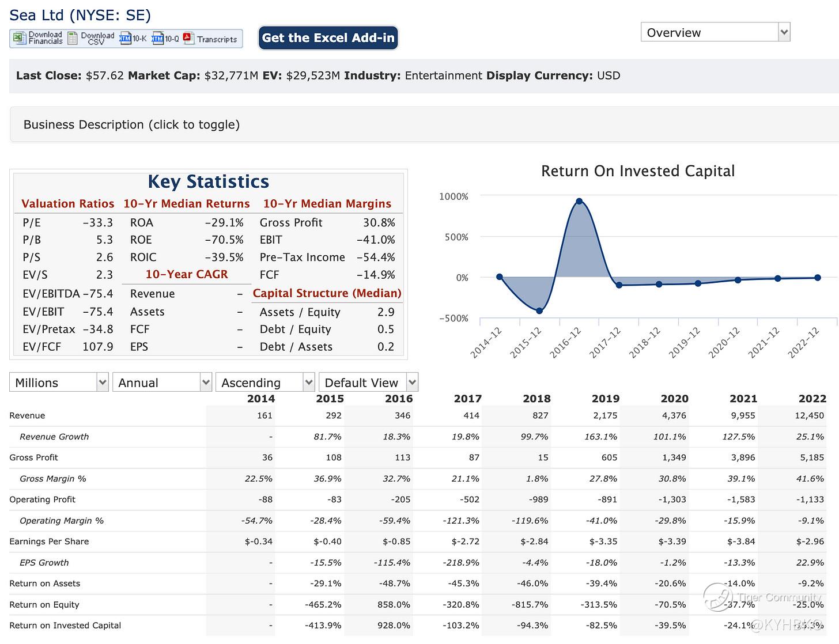This screenshot has width=839, height=644.
Task: Click the 2022-12 data point on ROIC chart
Action: coord(818,278)
